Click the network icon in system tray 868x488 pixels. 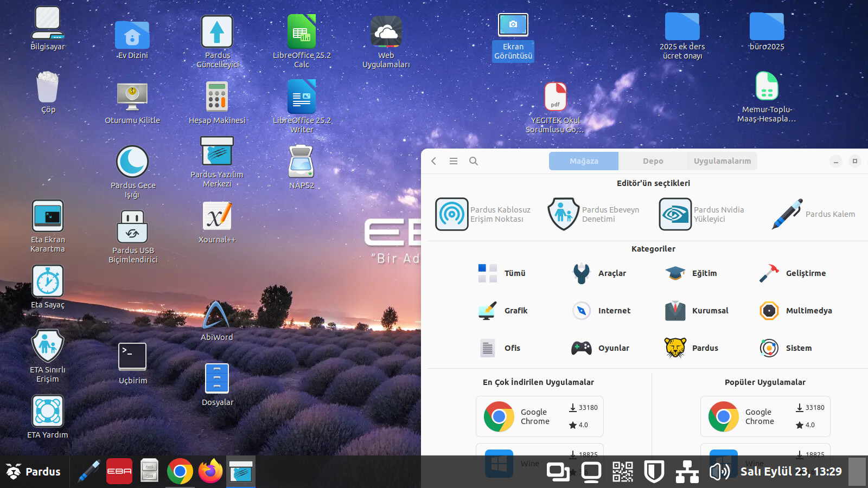[x=687, y=472]
